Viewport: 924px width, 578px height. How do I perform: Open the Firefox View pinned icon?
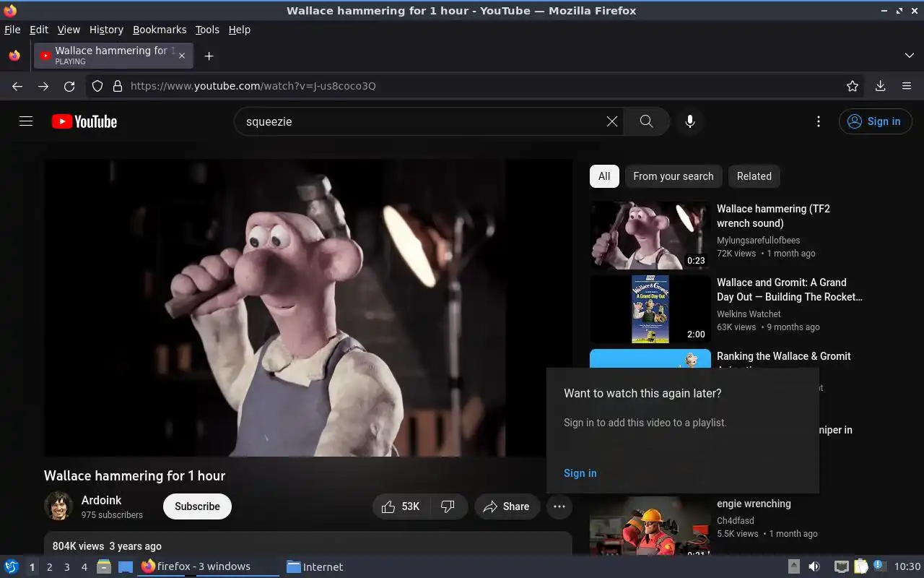coord(14,56)
